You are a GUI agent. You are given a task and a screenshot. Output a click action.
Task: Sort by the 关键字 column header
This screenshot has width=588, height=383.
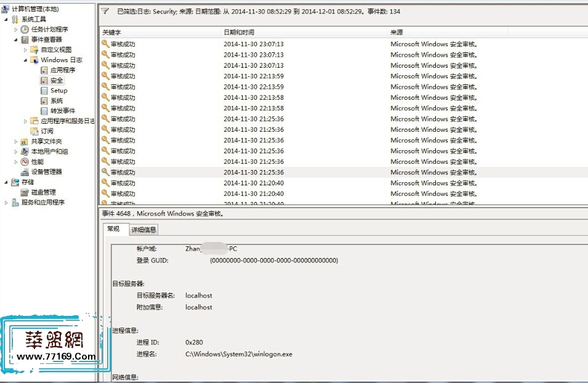(112, 32)
